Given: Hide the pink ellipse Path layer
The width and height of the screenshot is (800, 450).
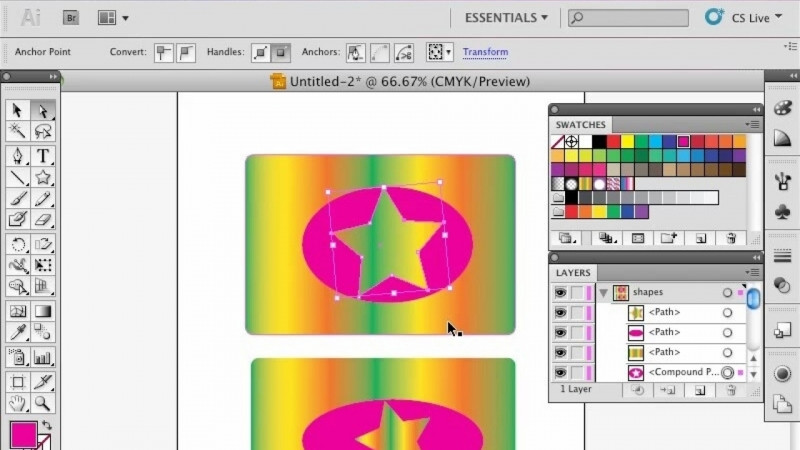Looking at the screenshot, I should 560,333.
